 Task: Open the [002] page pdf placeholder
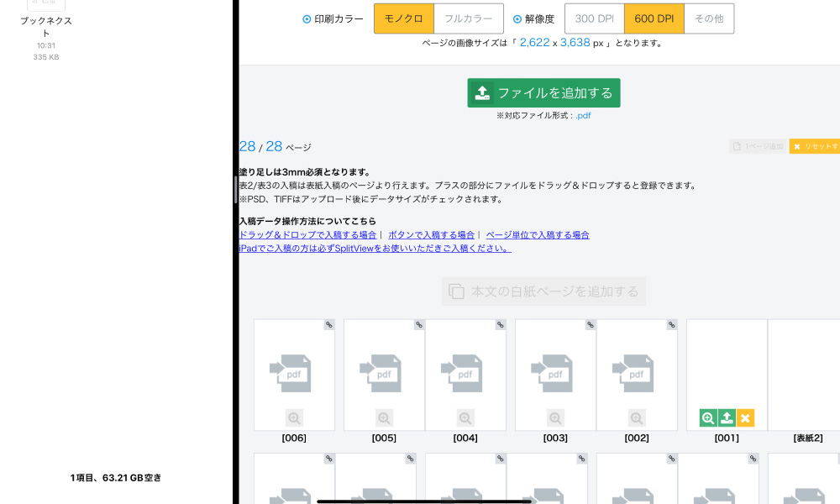[x=633, y=373]
